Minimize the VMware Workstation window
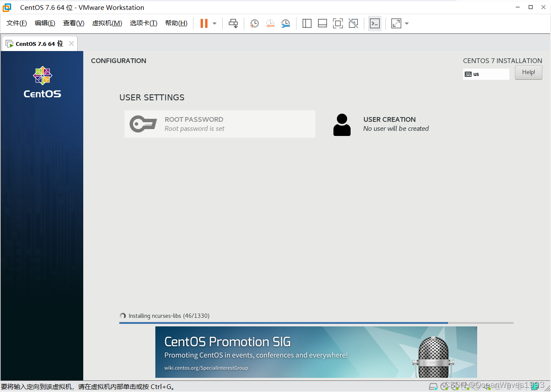 point(518,7)
